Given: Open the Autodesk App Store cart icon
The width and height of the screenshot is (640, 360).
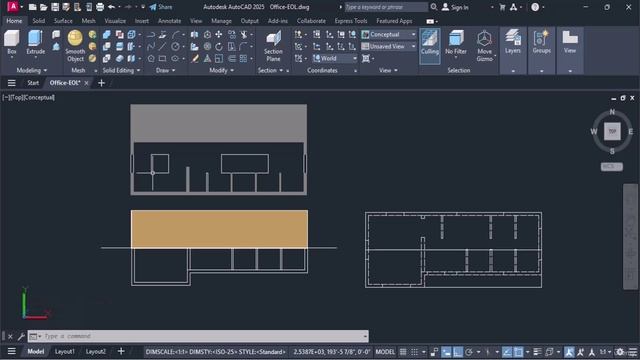Looking at the screenshot, I should (x=502, y=7).
